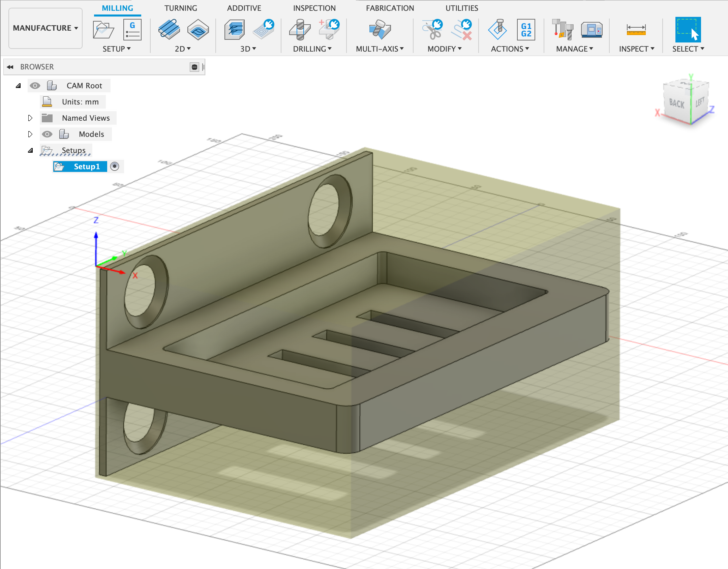Image resolution: width=728 pixels, height=569 pixels.
Task: Click the BACK face of ViewCube
Action: click(677, 104)
